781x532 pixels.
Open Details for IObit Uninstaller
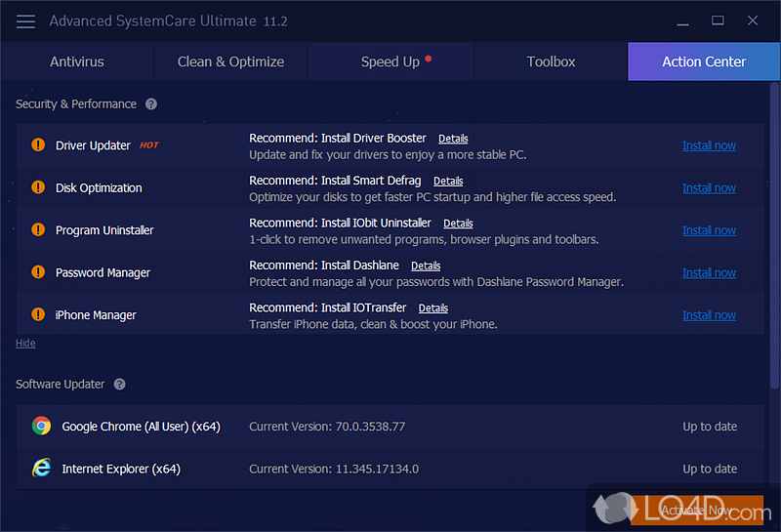pos(458,224)
